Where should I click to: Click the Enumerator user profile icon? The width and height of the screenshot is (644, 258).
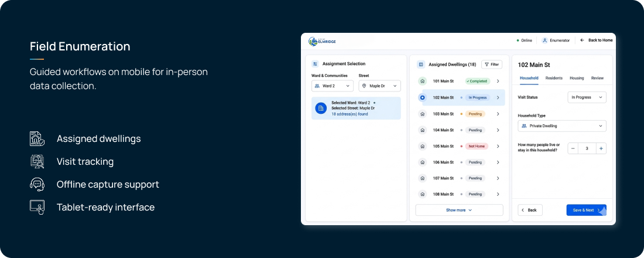coord(544,40)
